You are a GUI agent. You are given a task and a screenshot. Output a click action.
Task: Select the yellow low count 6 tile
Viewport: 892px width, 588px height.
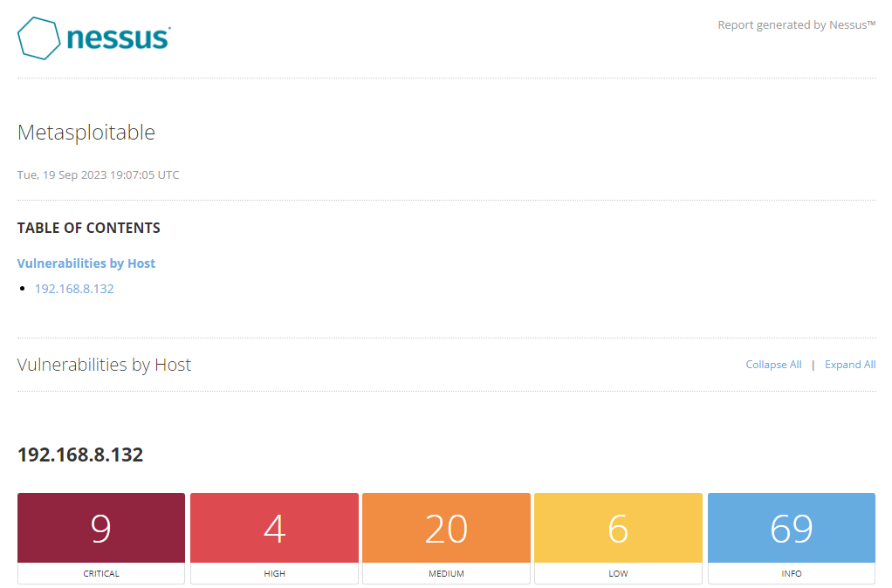618,529
